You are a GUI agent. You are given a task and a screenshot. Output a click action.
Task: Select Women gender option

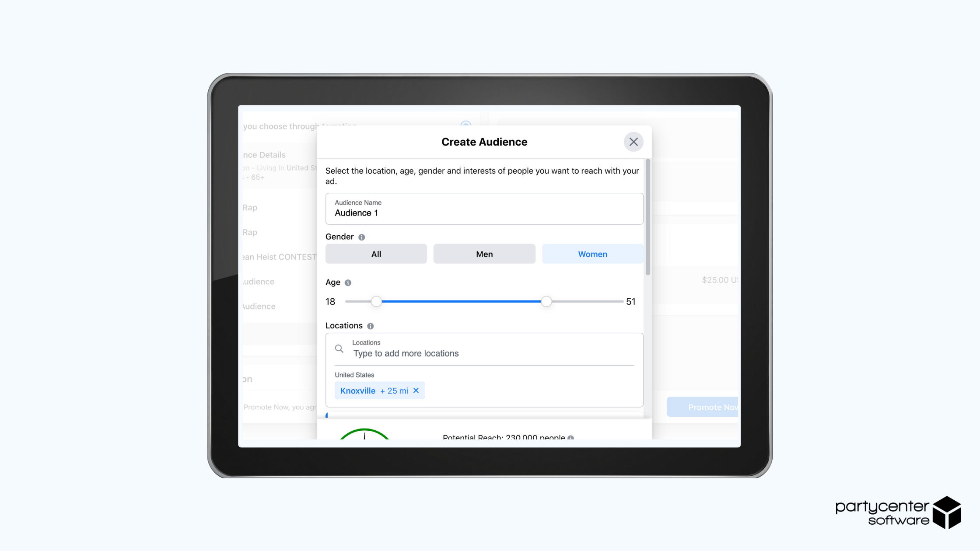click(592, 254)
